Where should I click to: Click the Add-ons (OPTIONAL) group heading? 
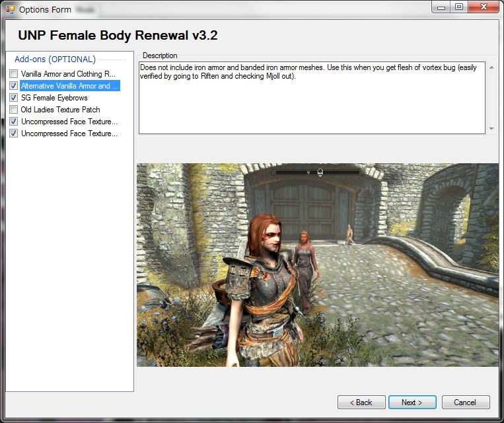coord(55,59)
